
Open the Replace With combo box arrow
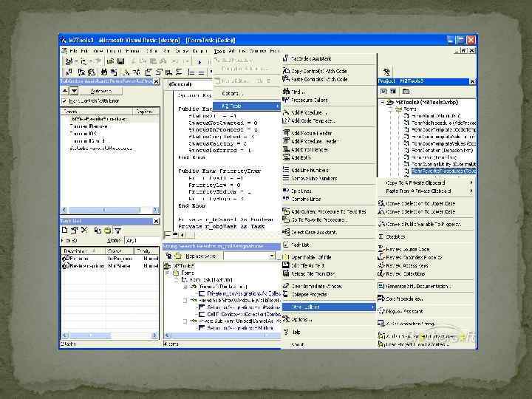[272, 256]
